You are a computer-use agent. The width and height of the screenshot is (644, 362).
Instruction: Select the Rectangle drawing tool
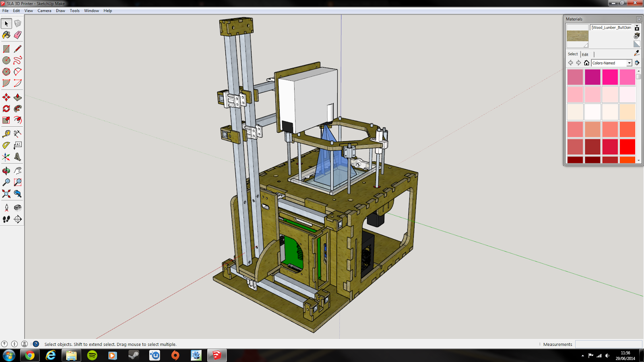pos(6,49)
